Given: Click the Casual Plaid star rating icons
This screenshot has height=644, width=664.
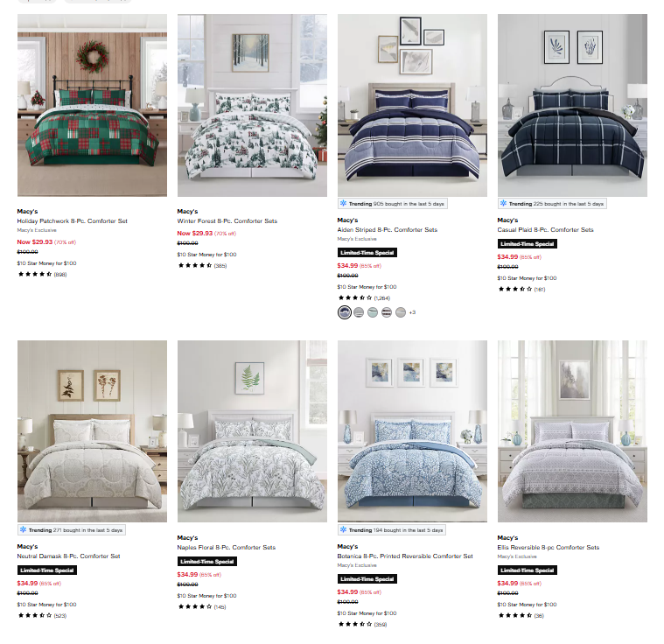Looking at the screenshot, I should click(515, 289).
